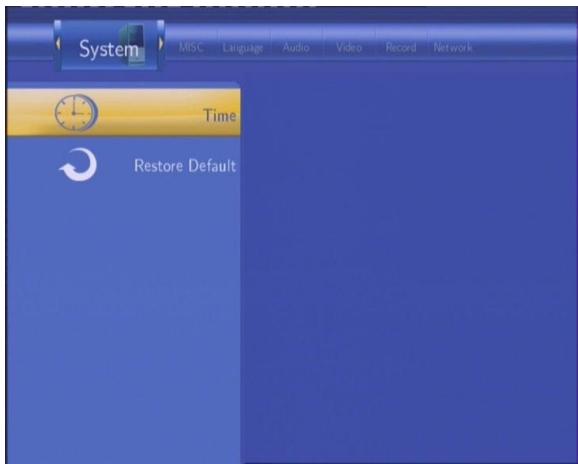
Task: Open the MISC tab
Action: [191, 48]
